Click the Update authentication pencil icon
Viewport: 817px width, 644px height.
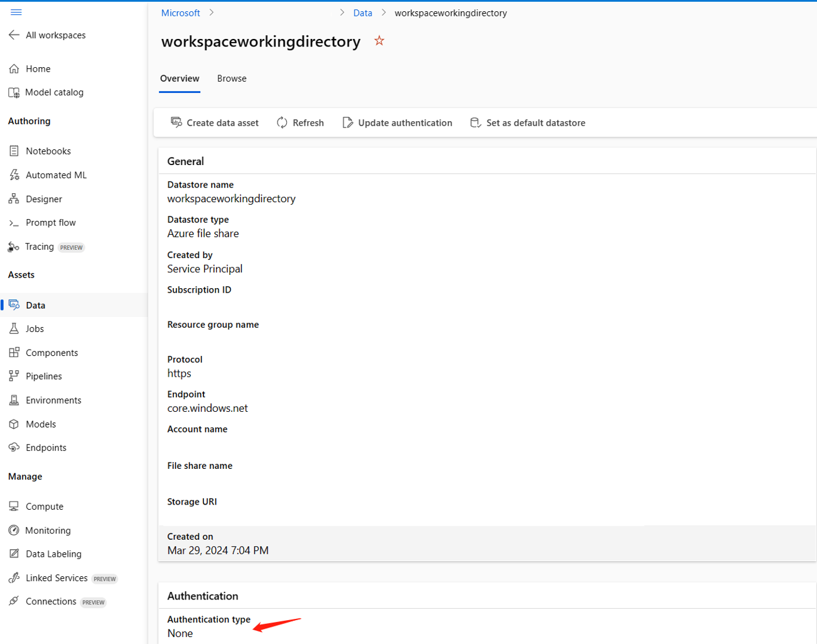[348, 122]
